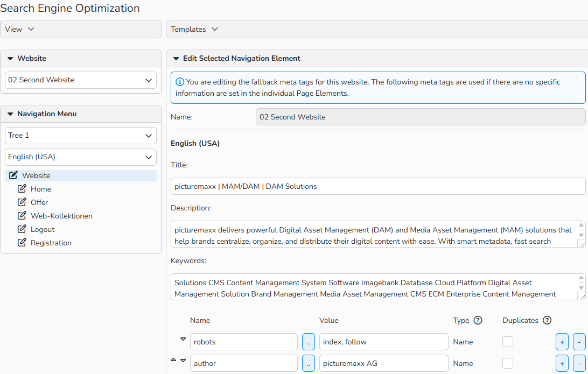Click the help icon next to Duplicates
This screenshot has height=374, width=588.
547,320
